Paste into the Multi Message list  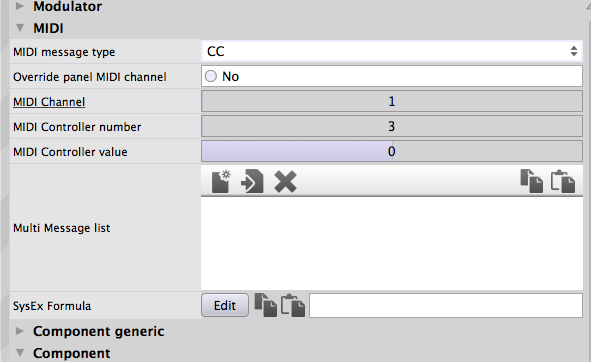click(563, 181)
